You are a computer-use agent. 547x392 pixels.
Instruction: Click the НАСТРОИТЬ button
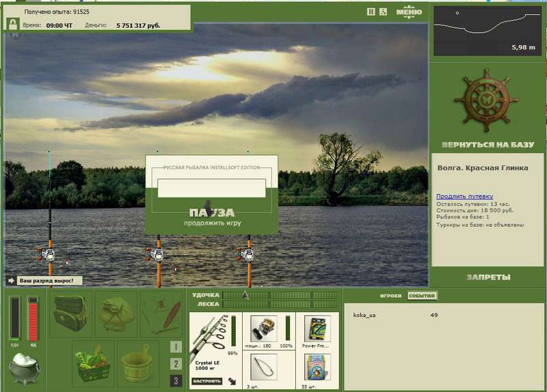(x=207, y=381)
